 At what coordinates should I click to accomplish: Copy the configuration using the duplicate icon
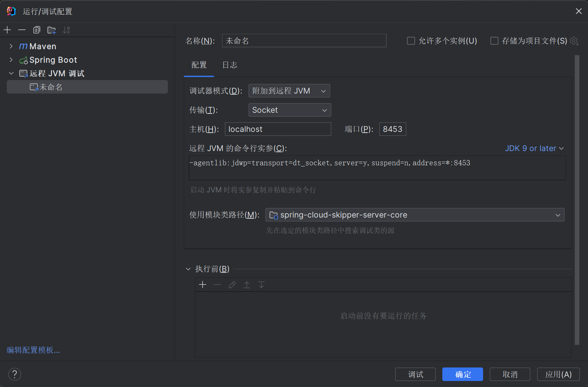click(36, 30)
